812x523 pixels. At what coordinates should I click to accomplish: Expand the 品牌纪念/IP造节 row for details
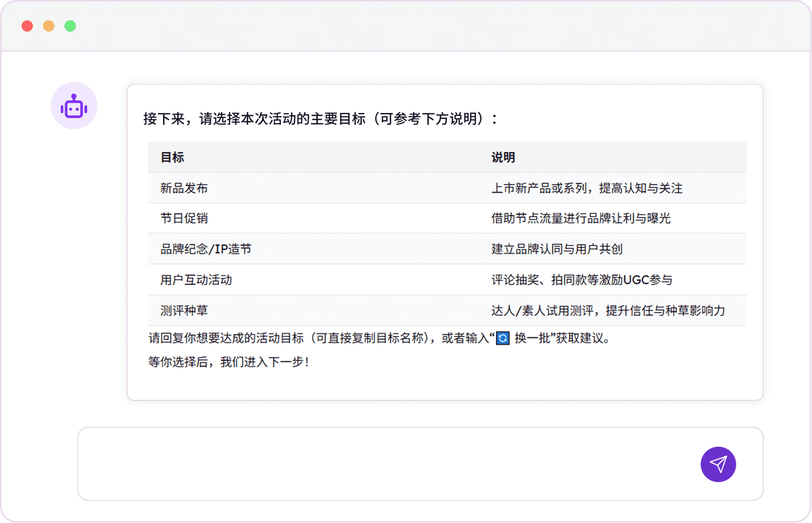click(205, 249)
